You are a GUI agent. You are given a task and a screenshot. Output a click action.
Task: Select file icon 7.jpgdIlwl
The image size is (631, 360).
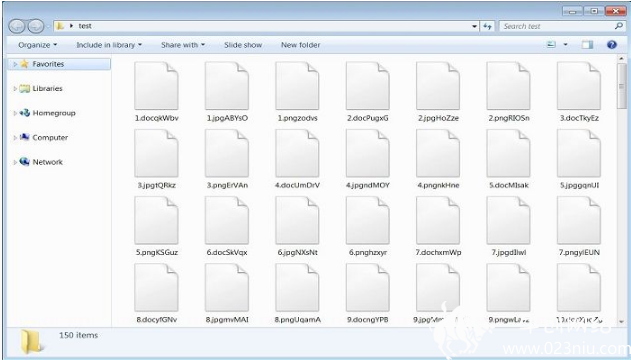[x=508, y=220]
